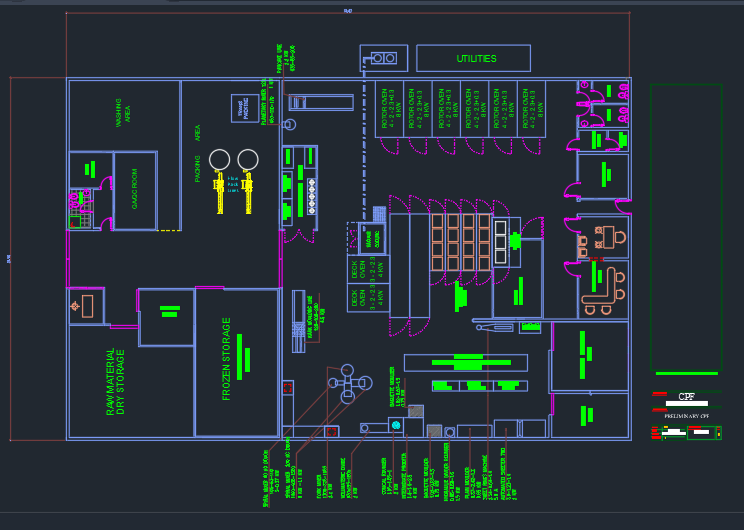Screen dimensions: 744x530
Task: Select the office desk with single chair
Action: [605, 238]
